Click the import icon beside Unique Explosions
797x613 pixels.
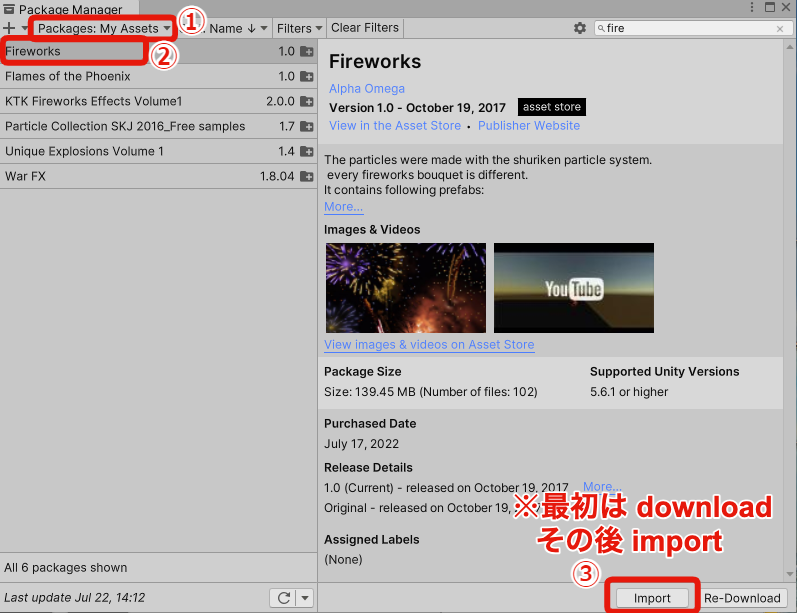click(306, 151)
